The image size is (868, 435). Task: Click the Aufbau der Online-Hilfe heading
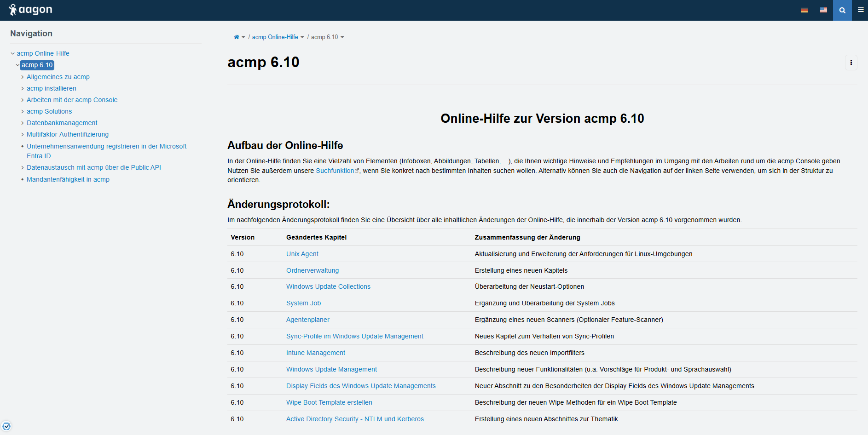[x=285, y=145]
